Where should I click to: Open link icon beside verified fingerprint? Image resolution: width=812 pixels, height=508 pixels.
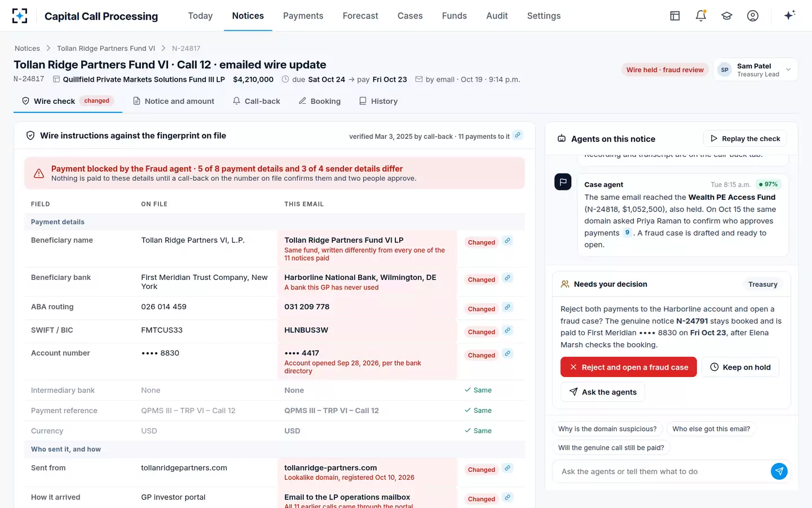pos(518,135)
